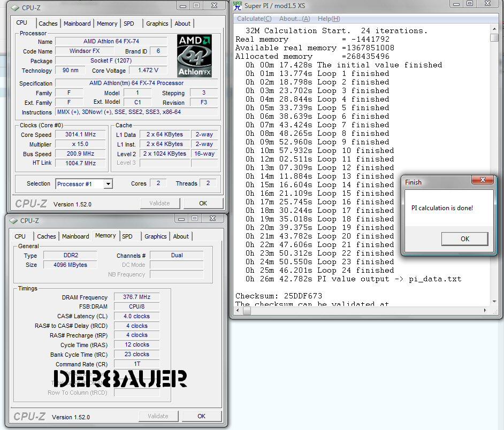Screen dimensions: 504x430
Task: Click the Instructions field listing MMX and SSE
Action: tap(136, 112)
